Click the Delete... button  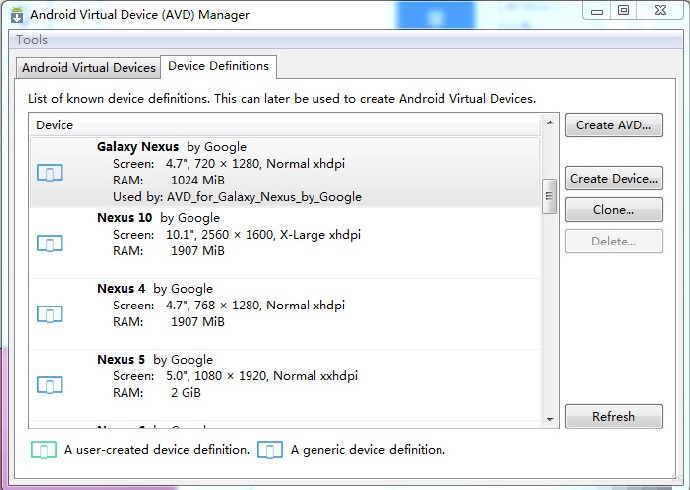613,241
